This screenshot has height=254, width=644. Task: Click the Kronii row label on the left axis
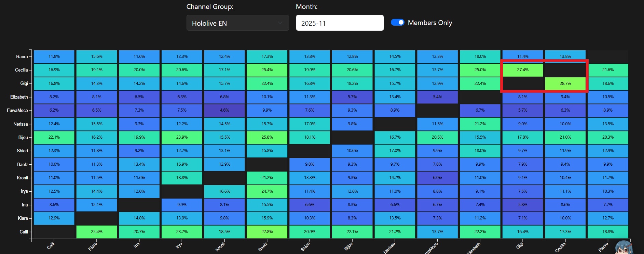(x=23, y=178)
